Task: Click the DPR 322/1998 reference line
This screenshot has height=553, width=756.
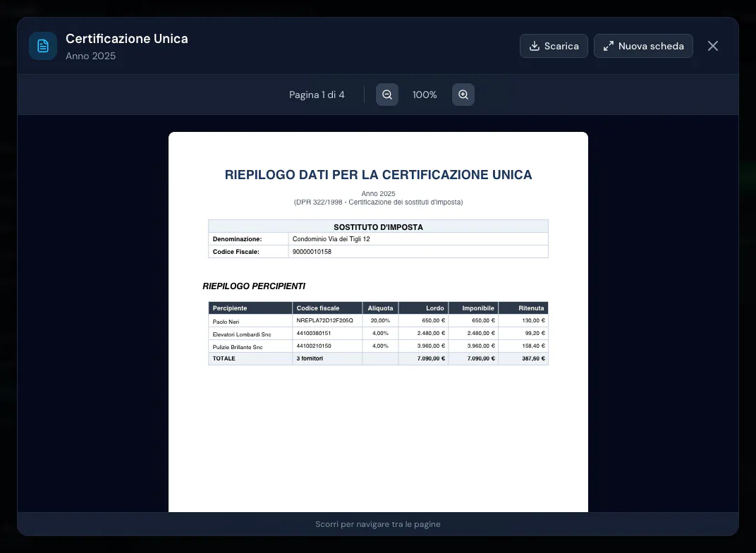Action: [x=378, y=202]
